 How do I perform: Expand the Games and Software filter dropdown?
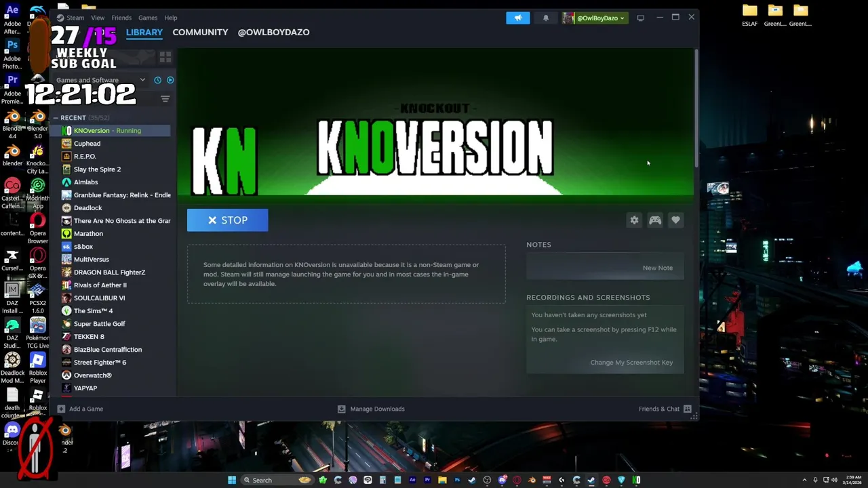(x=101, y=80)
